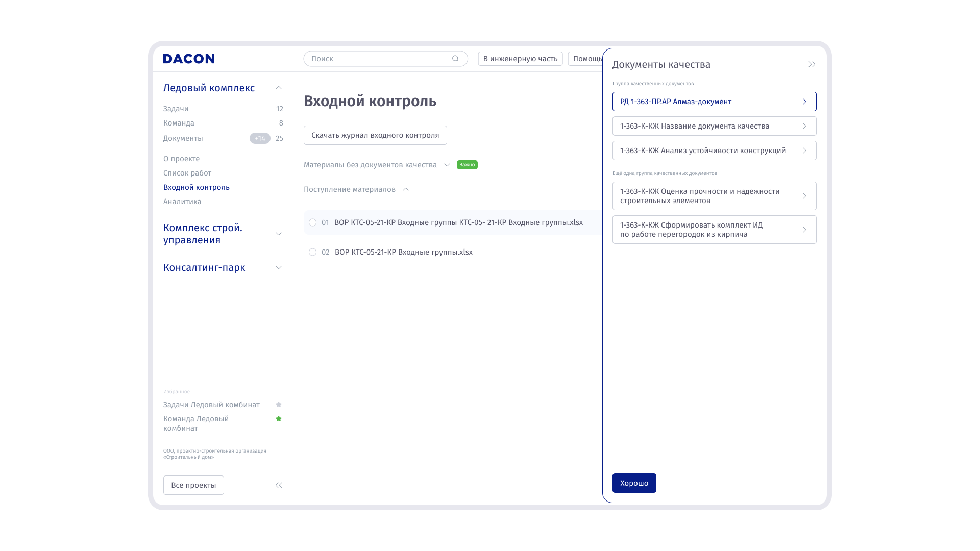Open Входной контроль in the sidebar

coord(196,187)
